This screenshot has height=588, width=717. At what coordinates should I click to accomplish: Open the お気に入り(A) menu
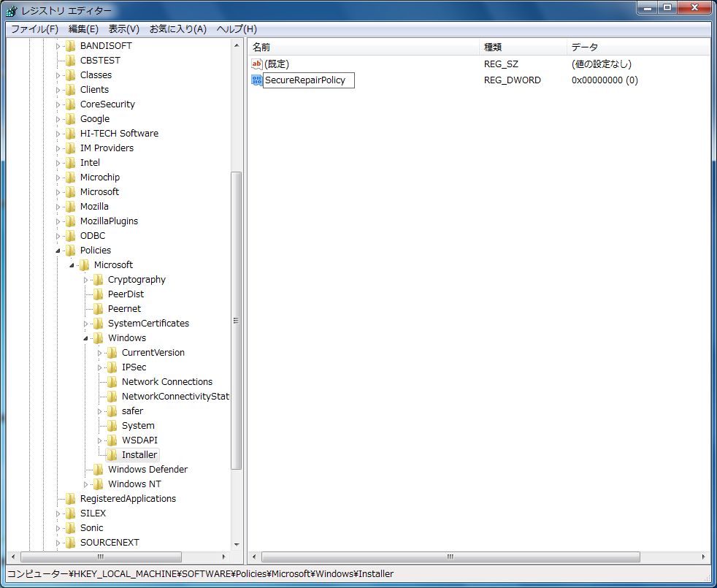coord(178,28)
